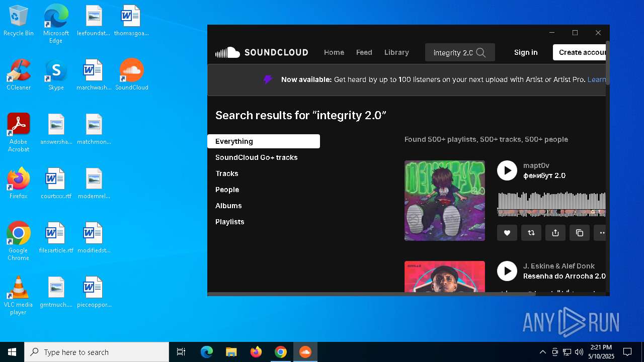The width and height of the screenshot is (644, 362).
Task: Select the marchwash desktop document
Action: coord(94,75)
